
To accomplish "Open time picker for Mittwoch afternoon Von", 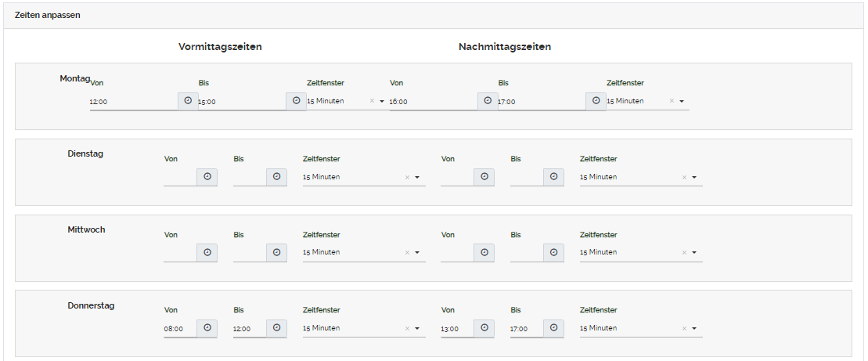I will (484, 253).
